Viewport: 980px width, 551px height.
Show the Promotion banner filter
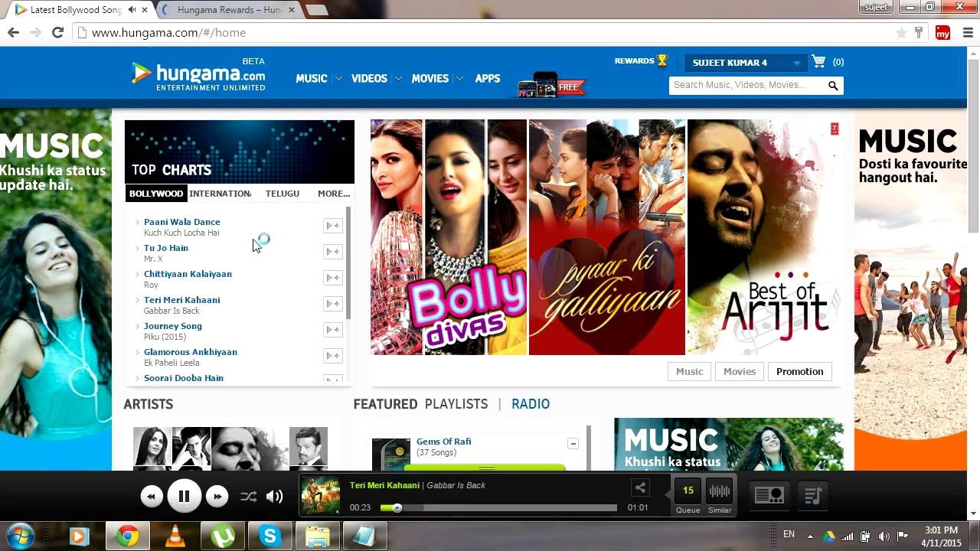click(799, 371)
